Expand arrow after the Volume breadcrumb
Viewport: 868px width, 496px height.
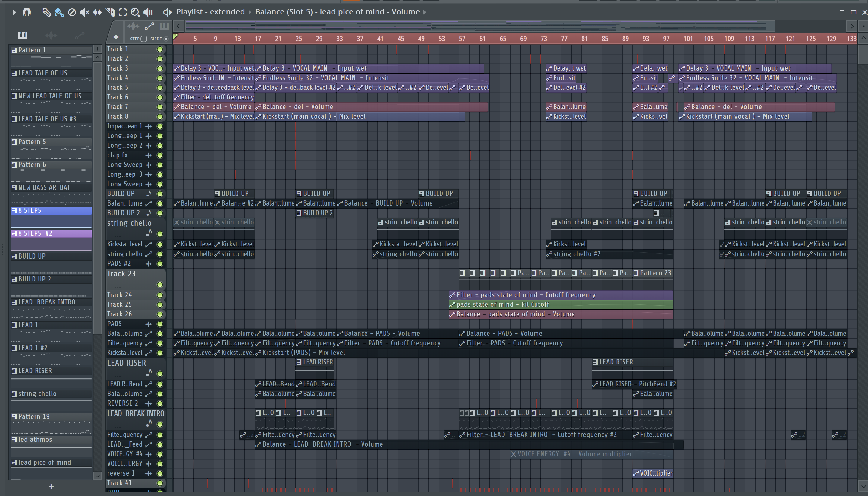coord(425,12)
